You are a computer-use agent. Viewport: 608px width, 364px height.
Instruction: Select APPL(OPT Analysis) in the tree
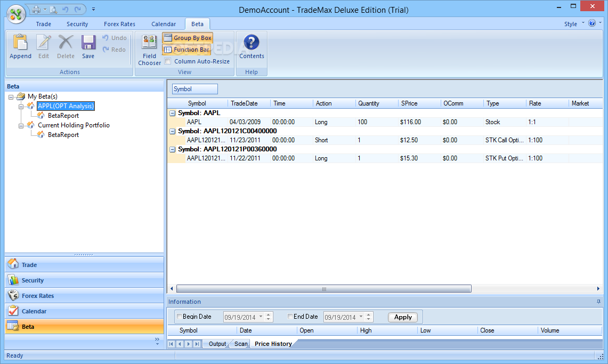point(66,106)
